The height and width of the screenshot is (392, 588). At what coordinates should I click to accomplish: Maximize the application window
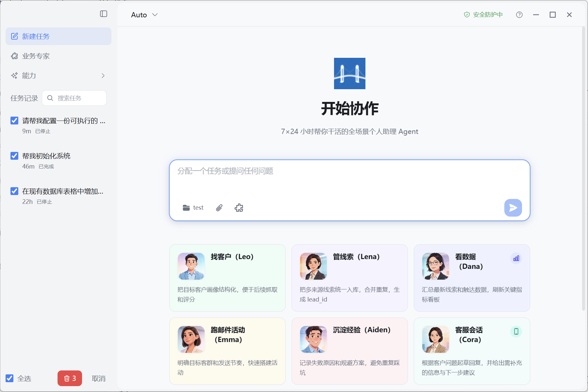553,15
